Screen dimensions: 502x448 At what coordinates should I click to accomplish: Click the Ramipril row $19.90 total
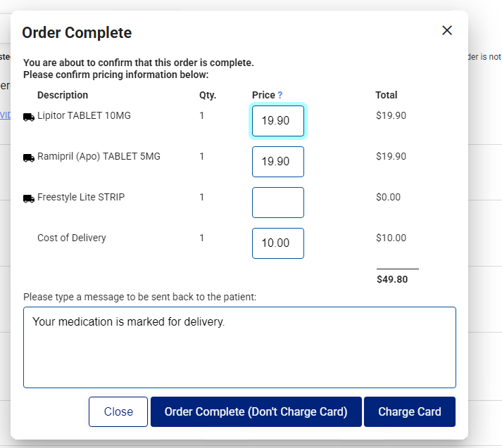[x=391, y=156]
